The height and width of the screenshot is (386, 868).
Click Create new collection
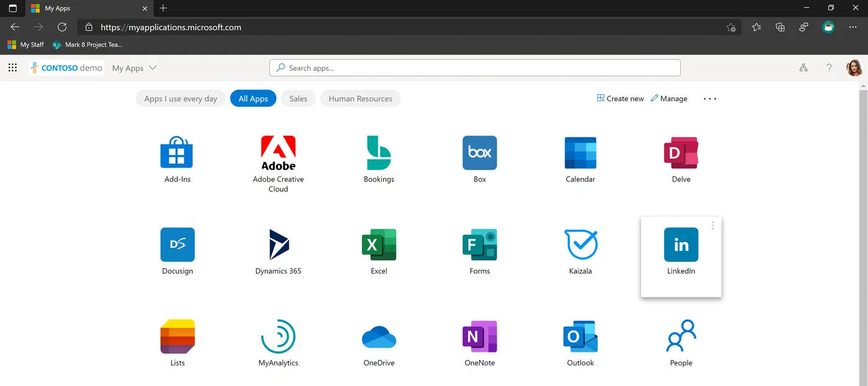pos(620,99)
